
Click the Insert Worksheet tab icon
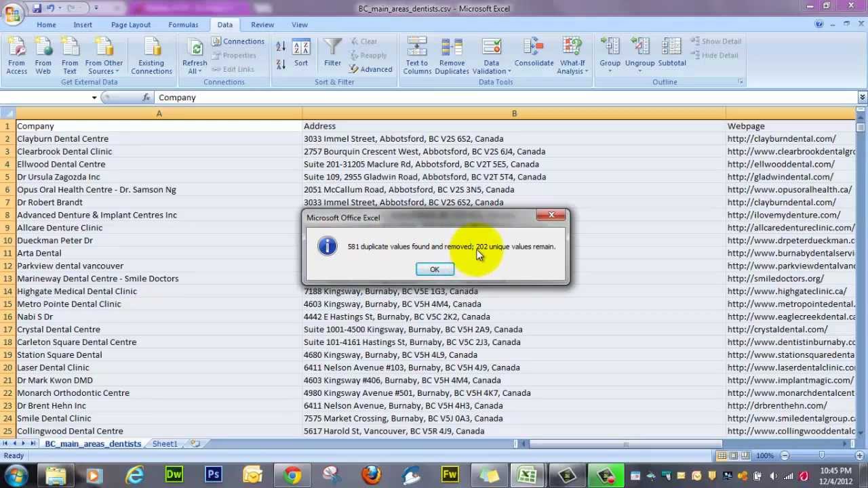tap(195, 444)
